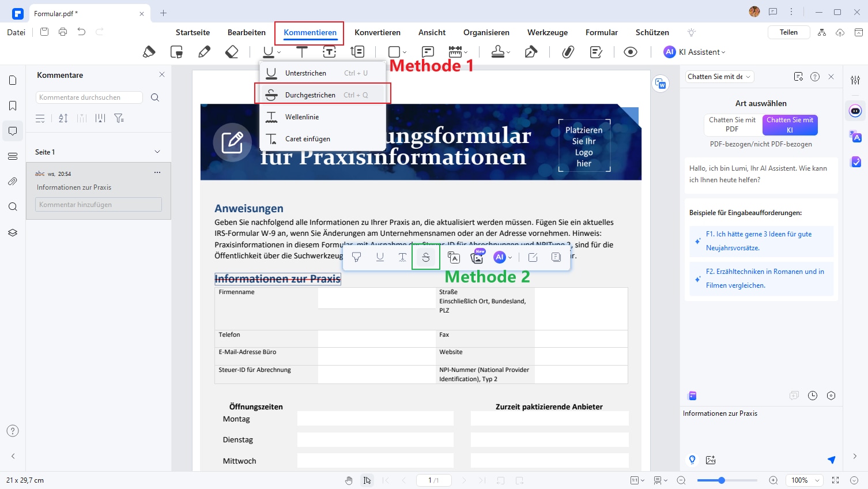
Task: Open the thumbnails panel in left sidebar
Action: click(13, 80)
